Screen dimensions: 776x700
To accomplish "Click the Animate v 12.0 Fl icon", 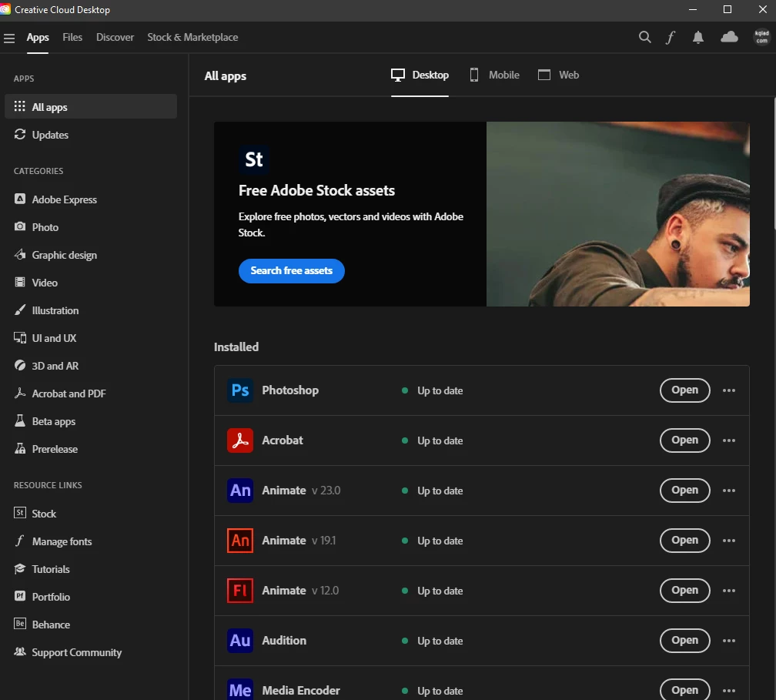I will click(240, 590).
